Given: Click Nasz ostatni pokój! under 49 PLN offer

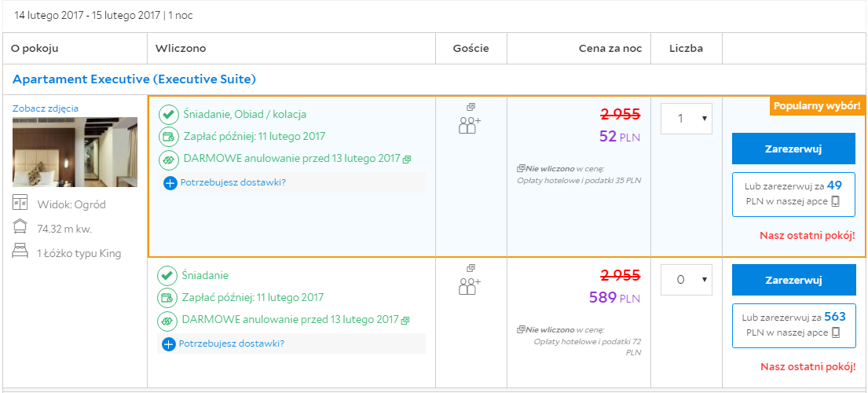Looking at the screenshot, I should (807, 235).
